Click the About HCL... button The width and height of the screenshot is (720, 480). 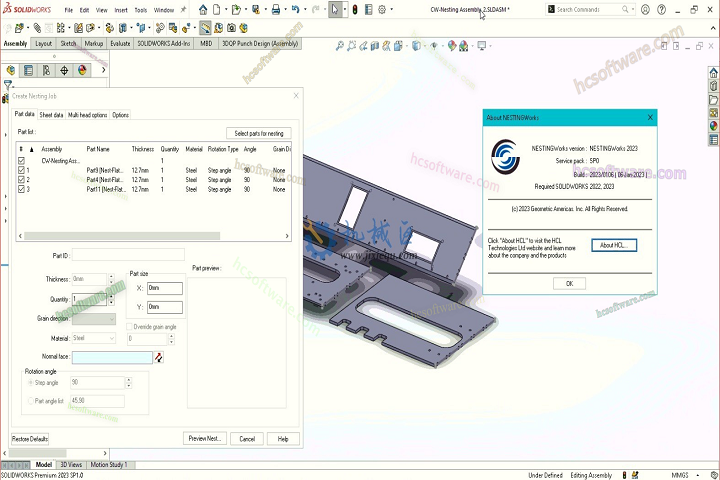613,245
